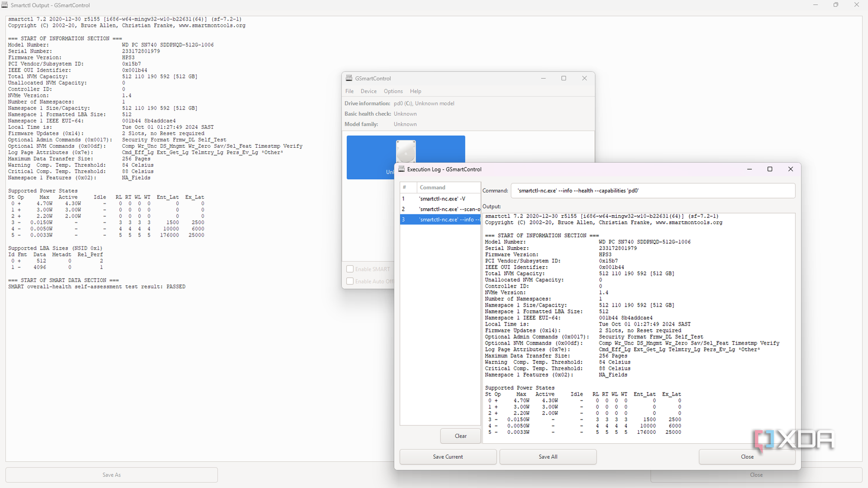This screenshot has width=868, height=488.
Task: Toggle the Enable Auto Offline checkbox
Action: (x=350, y=281)
